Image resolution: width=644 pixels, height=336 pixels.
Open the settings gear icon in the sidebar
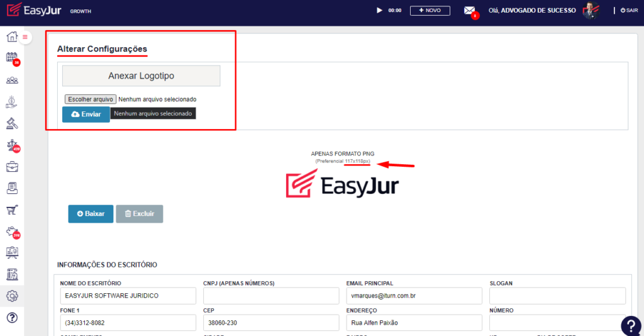coord(12,296)
